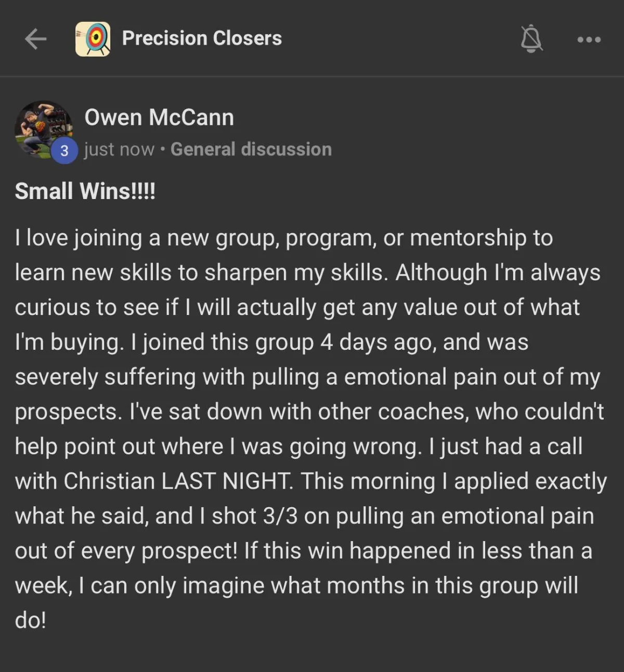This screenshot has width=624, height=672.
Task: Open the 'Small Wins!!!!' post title
Action: click(x=85, y=191)
